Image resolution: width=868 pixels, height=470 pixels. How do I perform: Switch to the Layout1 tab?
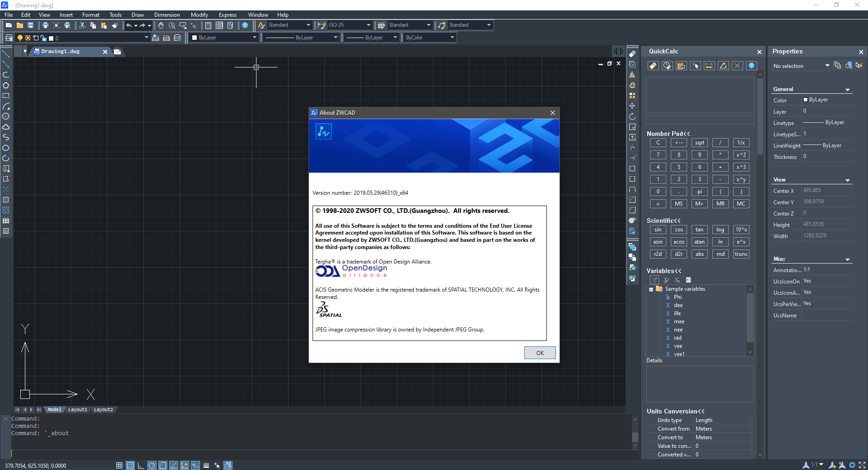click(x=77, y=409)
